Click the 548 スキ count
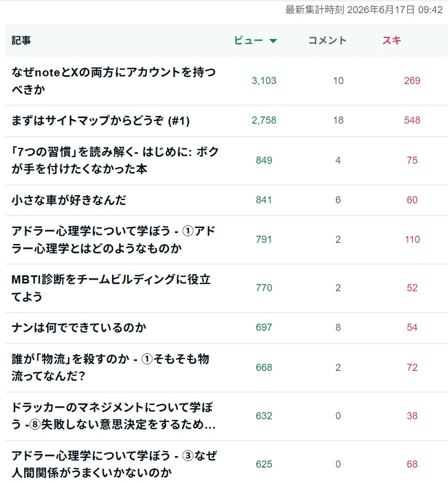448x483 pixels. [412, 120]
